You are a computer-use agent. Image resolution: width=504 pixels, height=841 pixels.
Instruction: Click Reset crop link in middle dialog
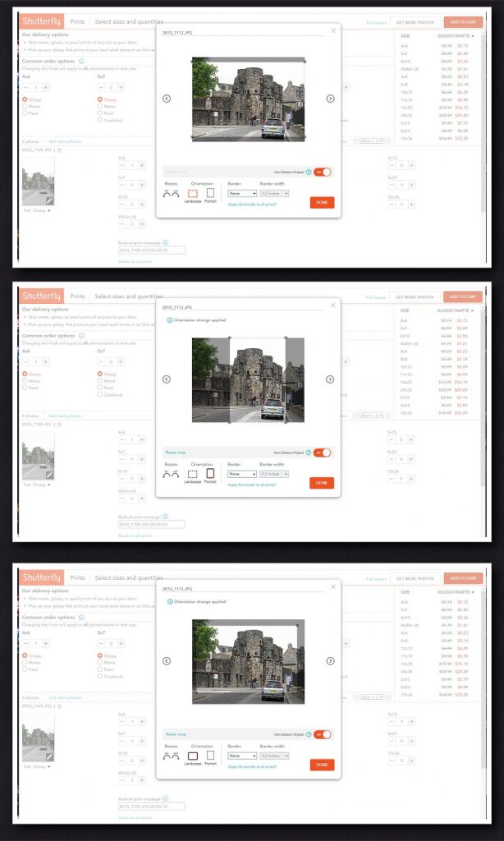point(175,453)
